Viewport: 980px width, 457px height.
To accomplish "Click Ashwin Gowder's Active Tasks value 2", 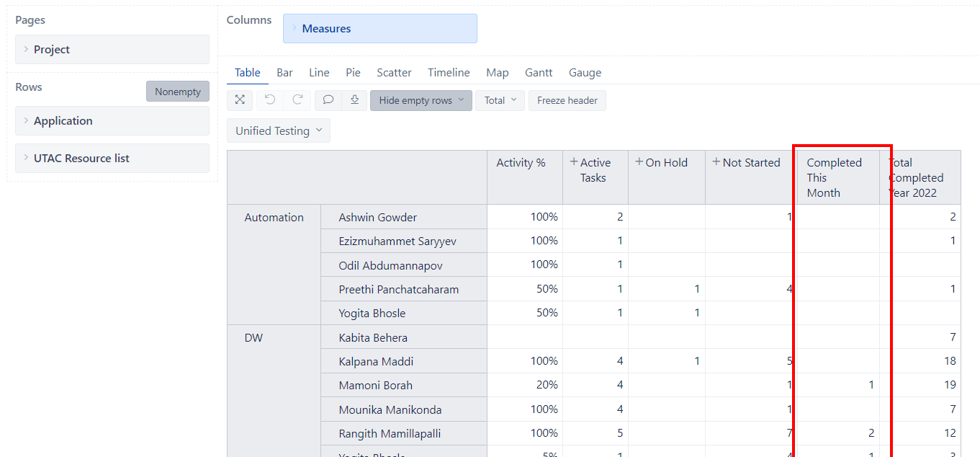I will (620, 216).
